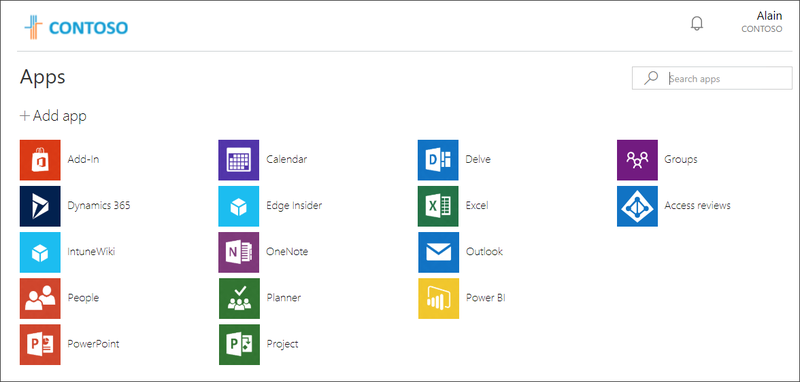Click the Project label text

[283, 344]
